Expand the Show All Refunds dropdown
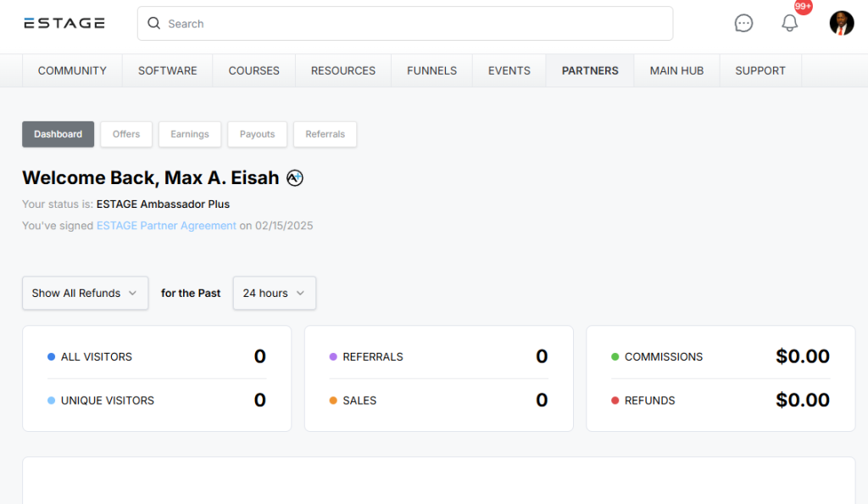This screenshot has height=504, width=868. point(86,293)
